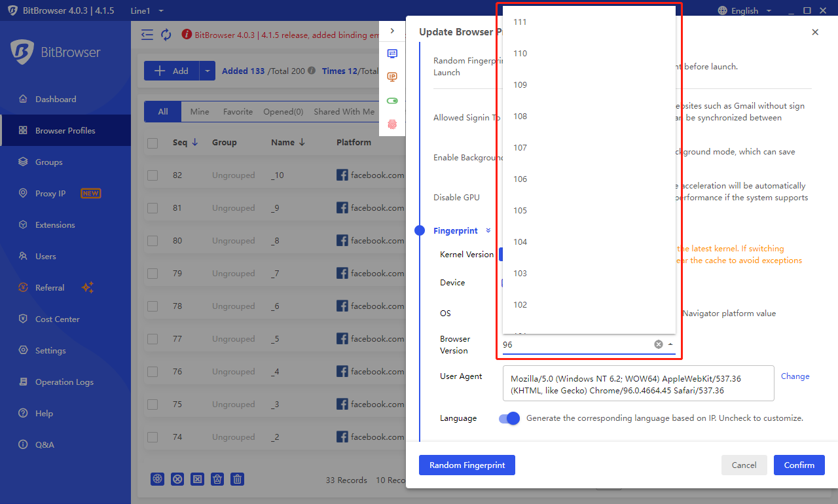Open the Settings gear icon in sidebar
Image resolution: width=838 pixels, height=504 pixels.
pyautogui.click(x=23, y=351)
